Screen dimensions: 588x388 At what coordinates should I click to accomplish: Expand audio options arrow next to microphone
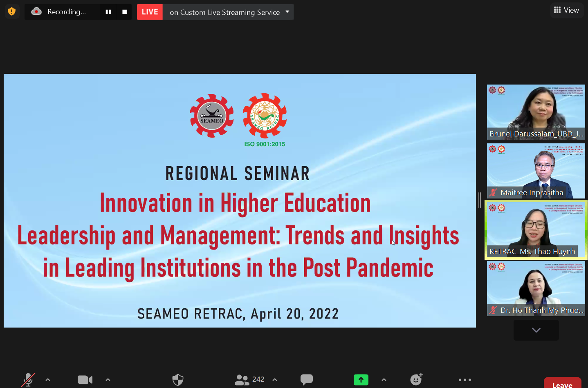click(x=48, y=380)
